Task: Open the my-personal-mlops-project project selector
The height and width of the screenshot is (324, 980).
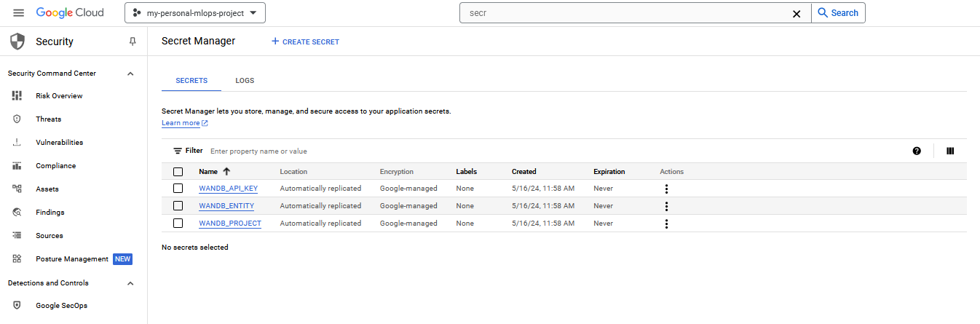Action: [x=195, y=13]
